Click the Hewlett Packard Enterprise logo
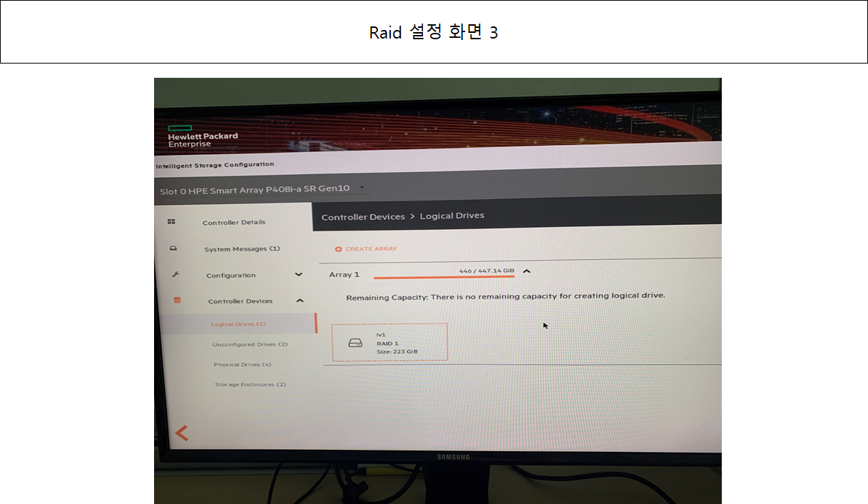868x504 pixels. tap(203, 136)
